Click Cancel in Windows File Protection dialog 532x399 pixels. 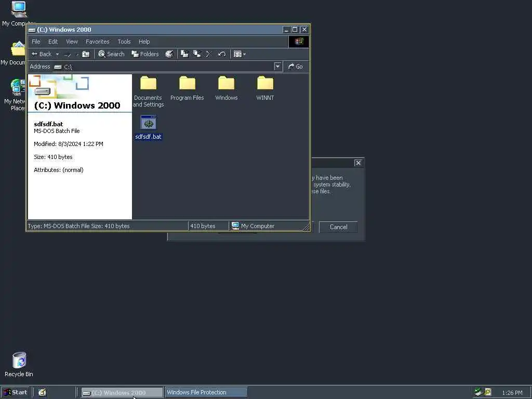click(x=338, y=227)
